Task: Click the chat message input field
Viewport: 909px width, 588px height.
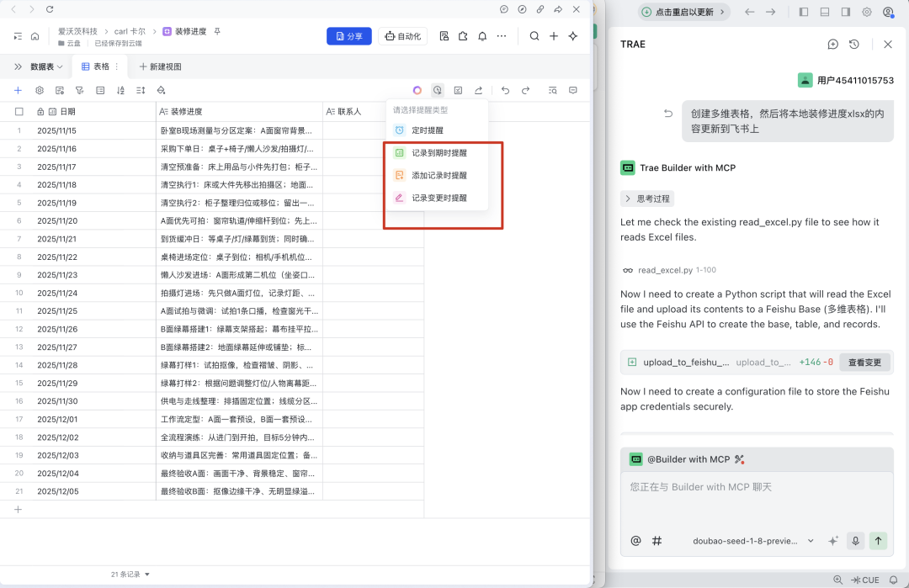Action: (x=756, y=496)
